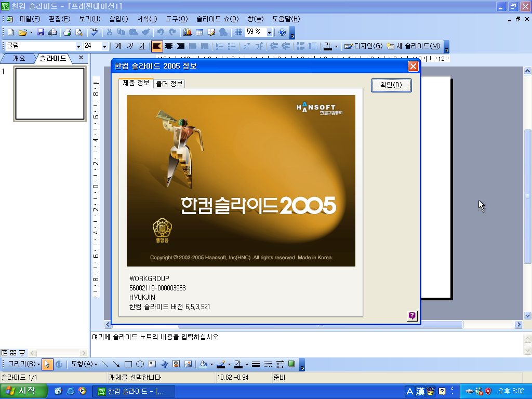The image size is (532, 399).
Task: Insert a picture from file icon
Action: 188,364
